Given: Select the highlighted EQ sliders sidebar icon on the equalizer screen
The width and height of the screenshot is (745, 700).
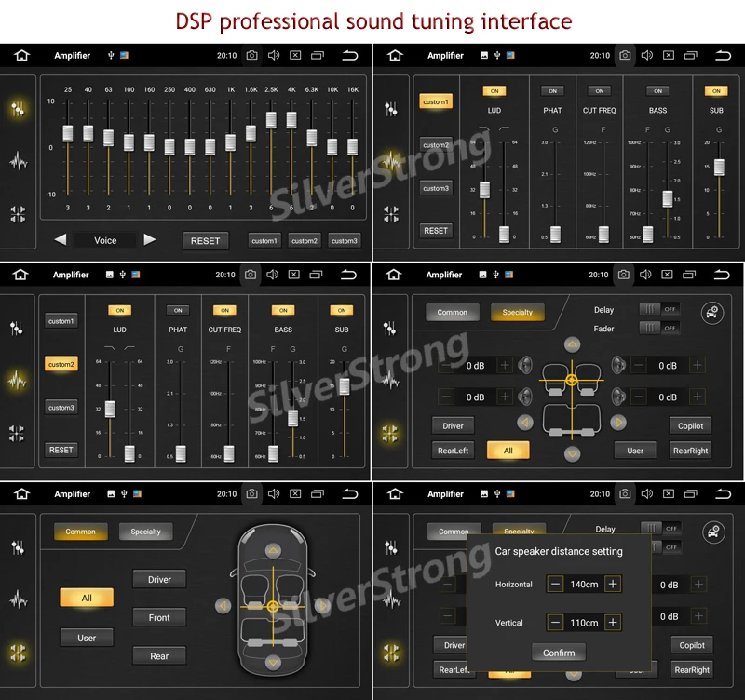Looking at the screenshot, I should click(x=18, y=109).
